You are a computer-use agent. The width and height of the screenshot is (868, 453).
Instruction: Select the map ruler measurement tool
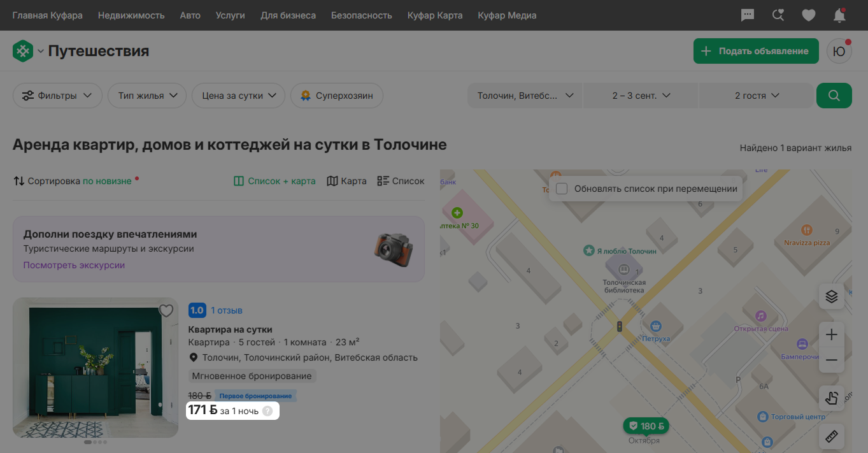coord(832,436)
